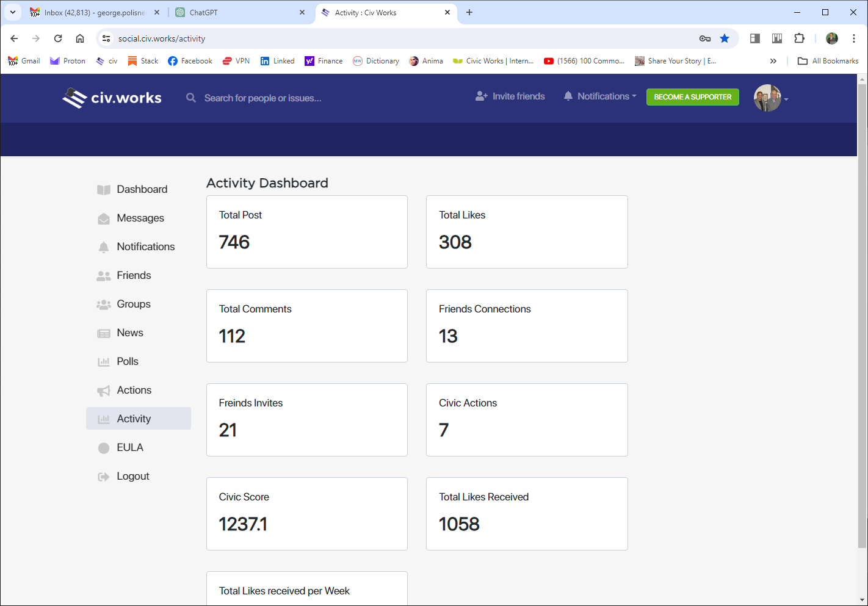Open the Polls page in sidebar
868x606 pixels.
pyautogui.click(x=127, y=361)
